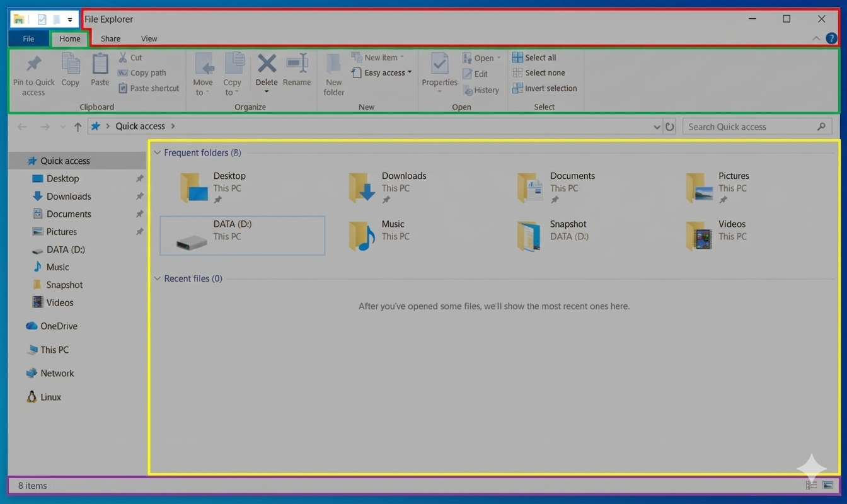
Task: Click the Back navigation arrow
Action: 22,127
